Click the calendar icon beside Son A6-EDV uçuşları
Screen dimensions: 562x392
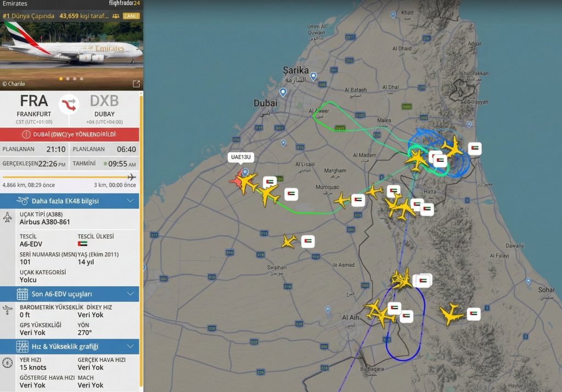point(22,294)
